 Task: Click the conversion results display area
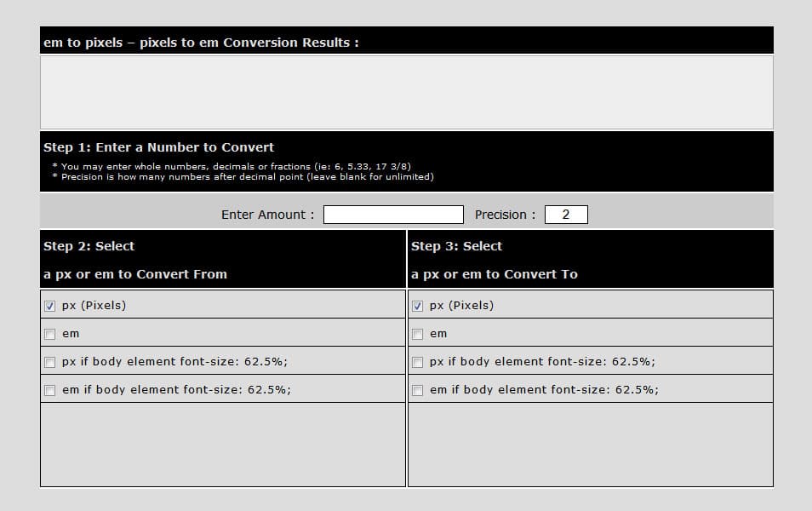[x=406, y=92]
